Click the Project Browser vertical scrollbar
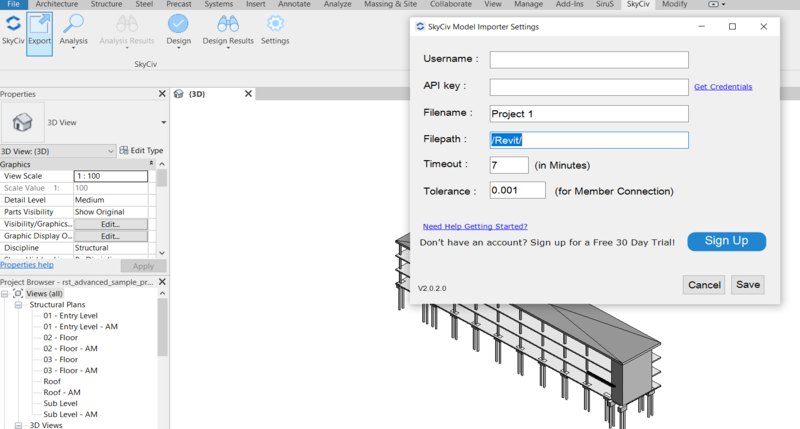The image size is (800, 429). [x=162, y=327]
